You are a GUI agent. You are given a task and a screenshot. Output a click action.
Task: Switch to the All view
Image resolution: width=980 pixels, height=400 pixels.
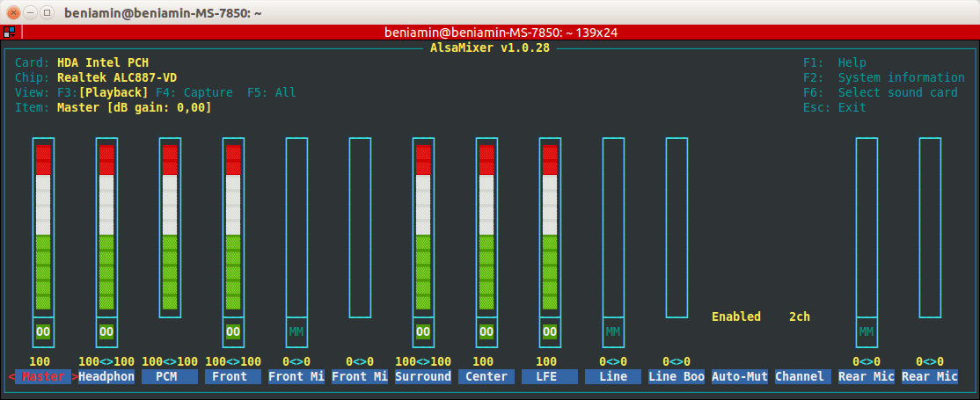tap(271, 92)
